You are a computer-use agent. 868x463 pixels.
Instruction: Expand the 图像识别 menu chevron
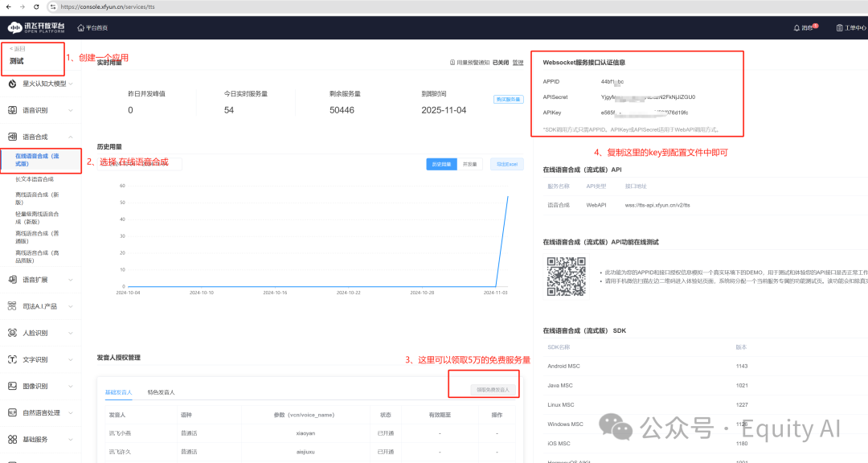pyautogui.click(x=70, y=386)
